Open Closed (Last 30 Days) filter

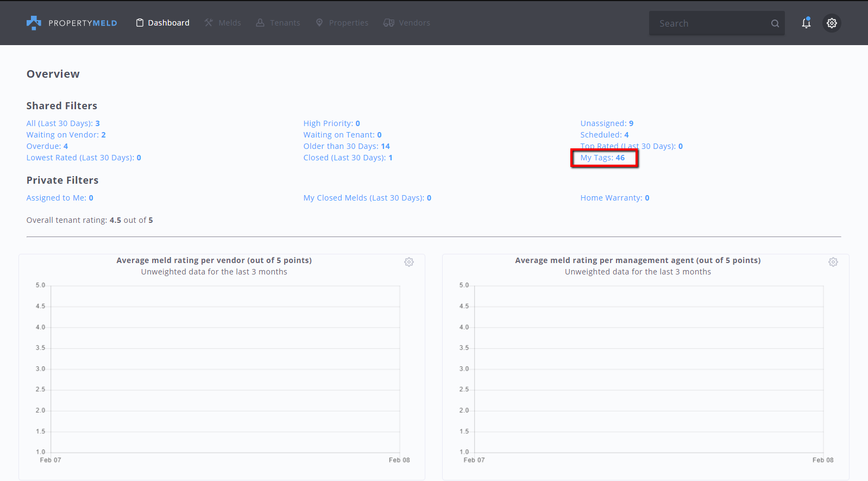click(348, 158)
